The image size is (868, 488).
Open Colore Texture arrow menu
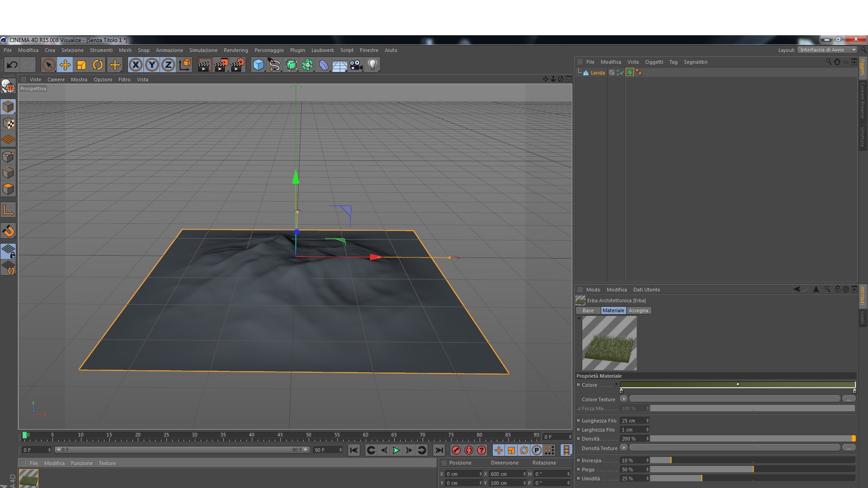(x=624, y=399)
